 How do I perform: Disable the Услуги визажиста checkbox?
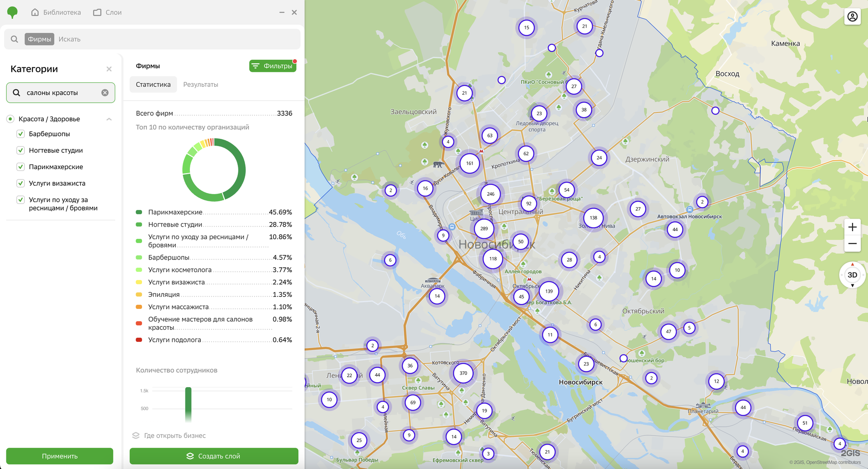click(20, 183)
